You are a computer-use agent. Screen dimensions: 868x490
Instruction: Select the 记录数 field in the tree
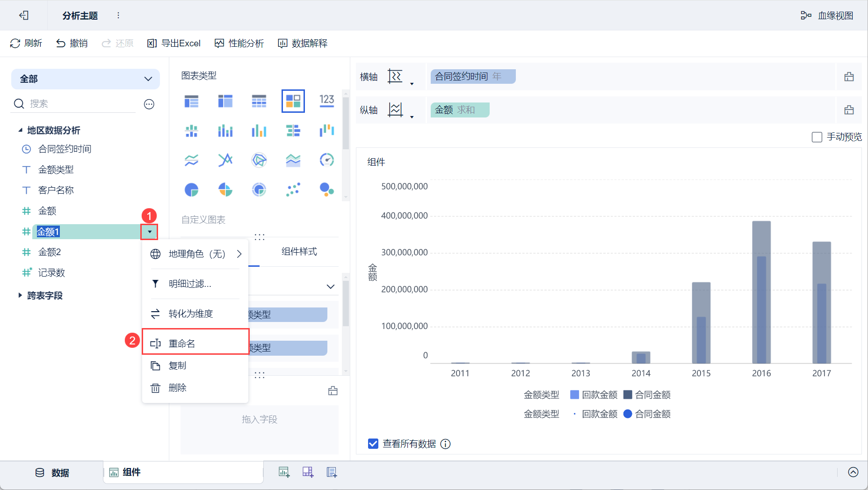click(x=51, y=272)
